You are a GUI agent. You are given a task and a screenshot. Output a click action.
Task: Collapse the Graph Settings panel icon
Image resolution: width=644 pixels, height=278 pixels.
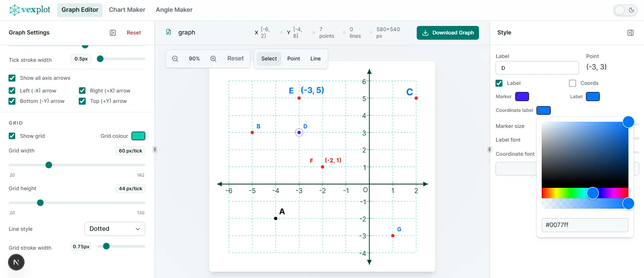coord(113,33)
